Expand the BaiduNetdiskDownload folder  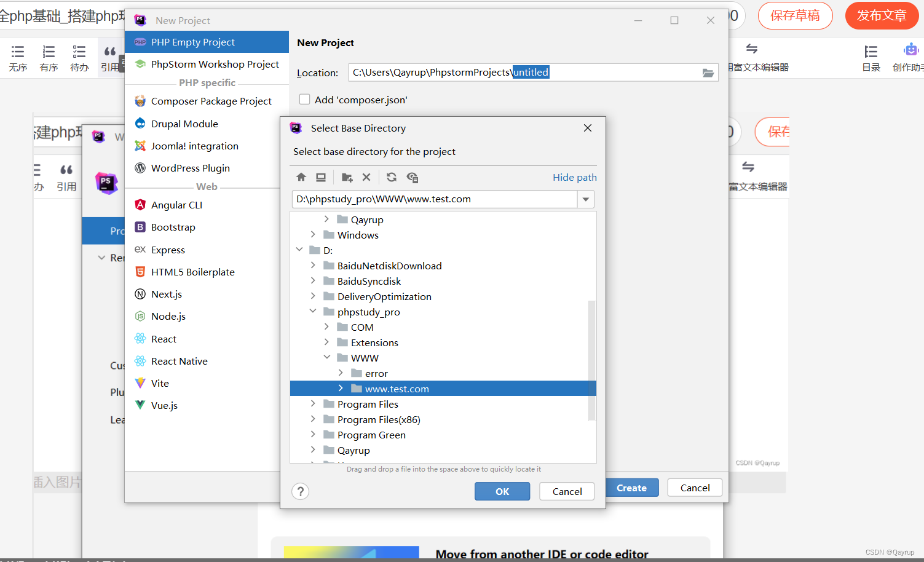313,265
